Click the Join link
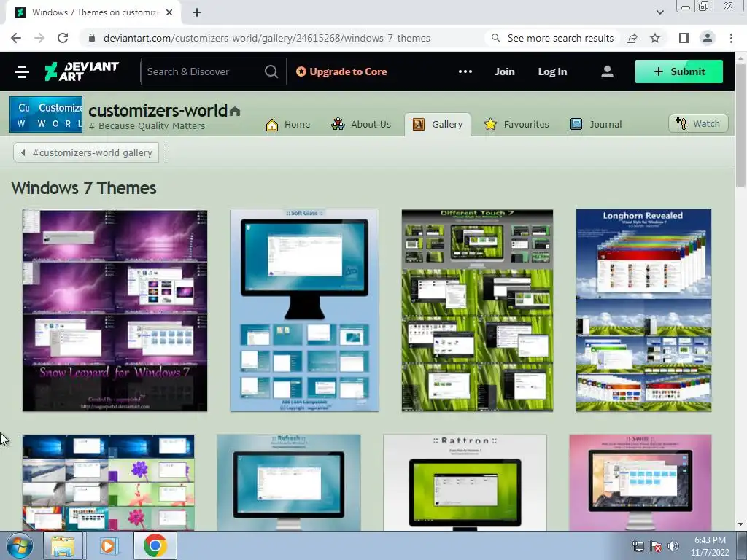Viewport: 747px width, 560px height. [505, 71]
